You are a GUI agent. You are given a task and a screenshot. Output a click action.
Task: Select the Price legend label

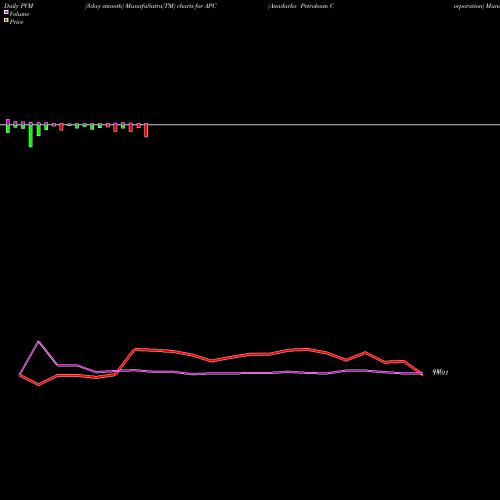click(x=16, y=22)
